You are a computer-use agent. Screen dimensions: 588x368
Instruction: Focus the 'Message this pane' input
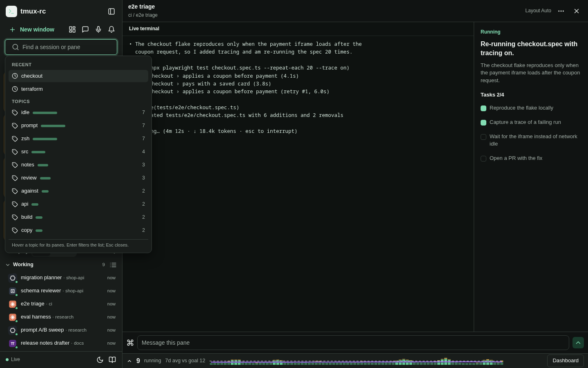click(x=353, y=343)
